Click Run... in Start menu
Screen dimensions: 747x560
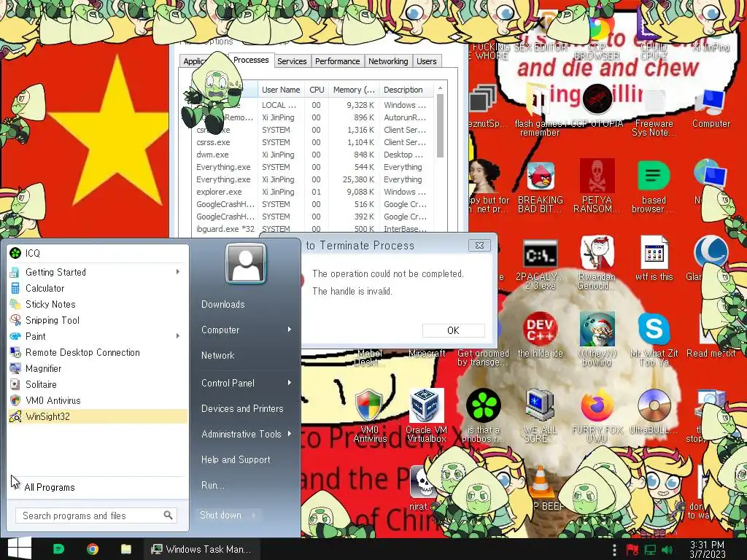[x=213, y=485]
